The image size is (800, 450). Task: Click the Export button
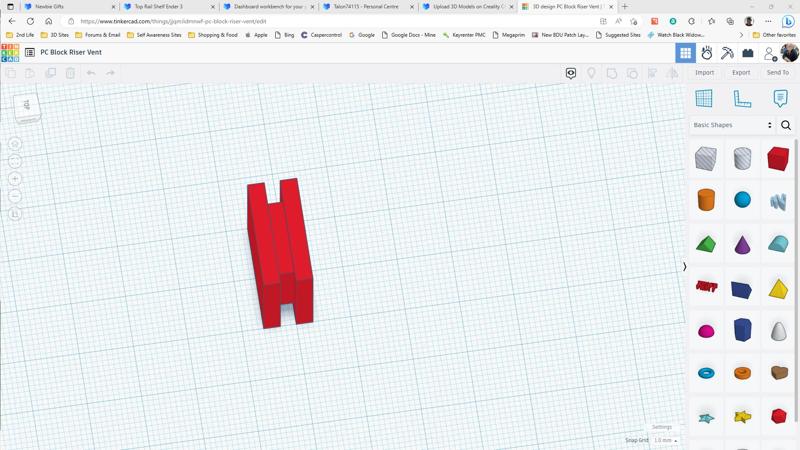pyautogui.click(x=741, y=72)
